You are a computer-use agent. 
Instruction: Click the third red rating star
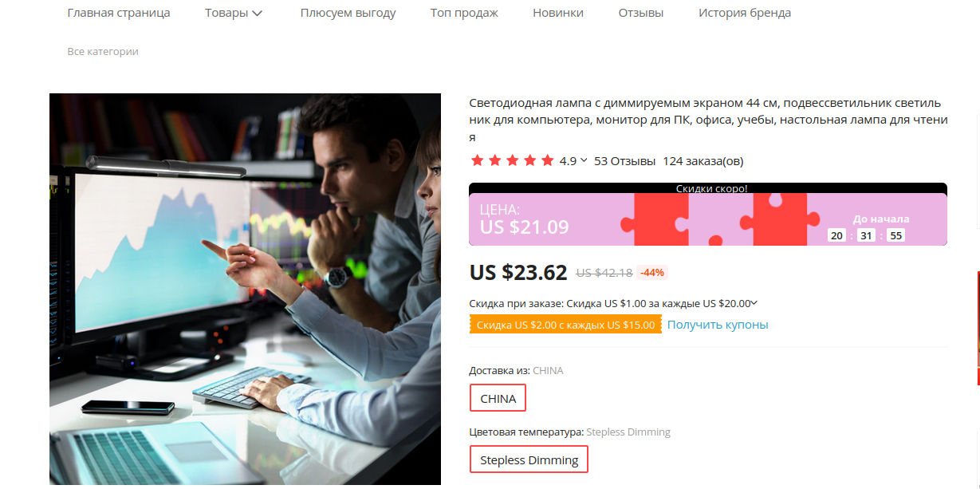point(512,160)
